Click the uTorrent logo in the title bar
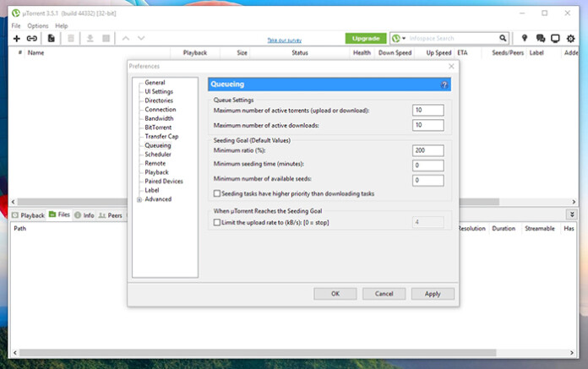588x369 pixels. pos(16,14)
